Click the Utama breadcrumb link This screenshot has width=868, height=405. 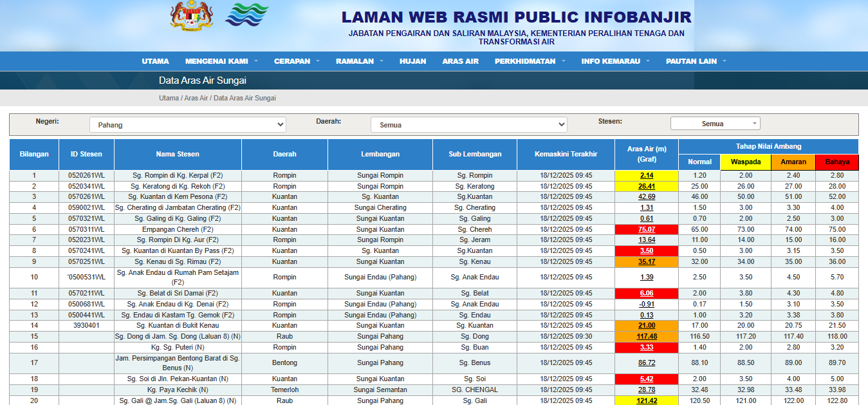point(169,98)
